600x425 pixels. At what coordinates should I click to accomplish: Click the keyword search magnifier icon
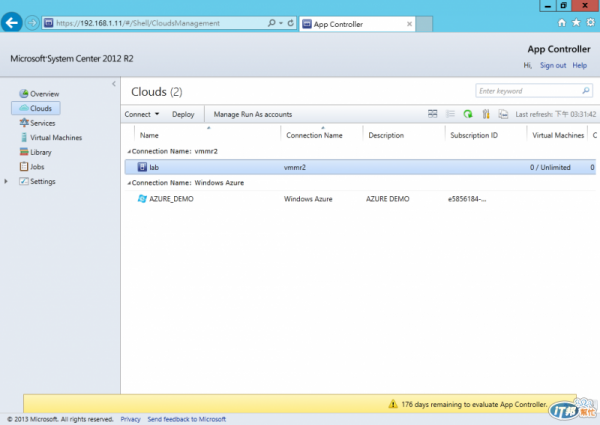586,91
